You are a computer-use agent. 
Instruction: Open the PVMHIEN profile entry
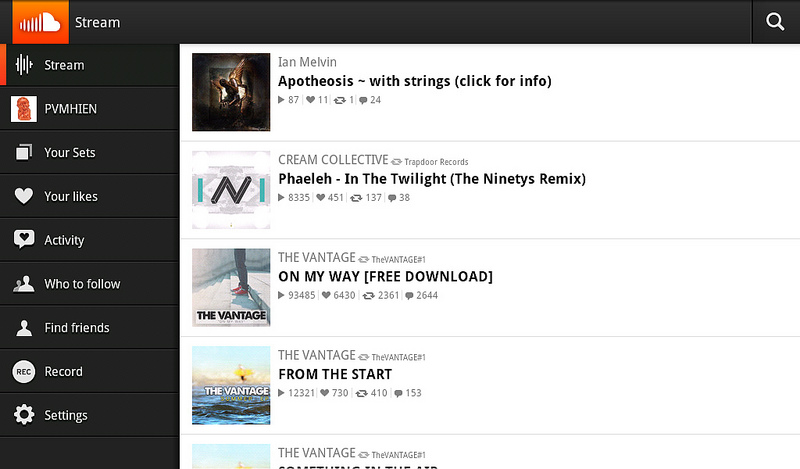[89, 109]
